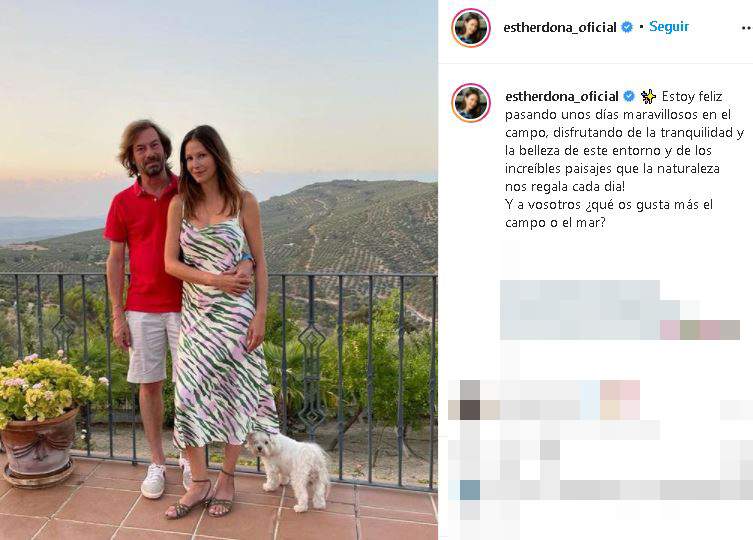Click the estherdona_oficial username in the header
The height and width of the screenshot is (540, 753).
click(559, 27)
